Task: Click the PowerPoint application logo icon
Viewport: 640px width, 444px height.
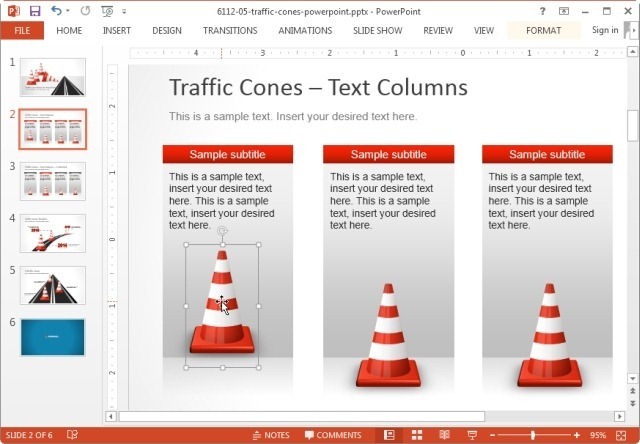Action: coord(13,11)
